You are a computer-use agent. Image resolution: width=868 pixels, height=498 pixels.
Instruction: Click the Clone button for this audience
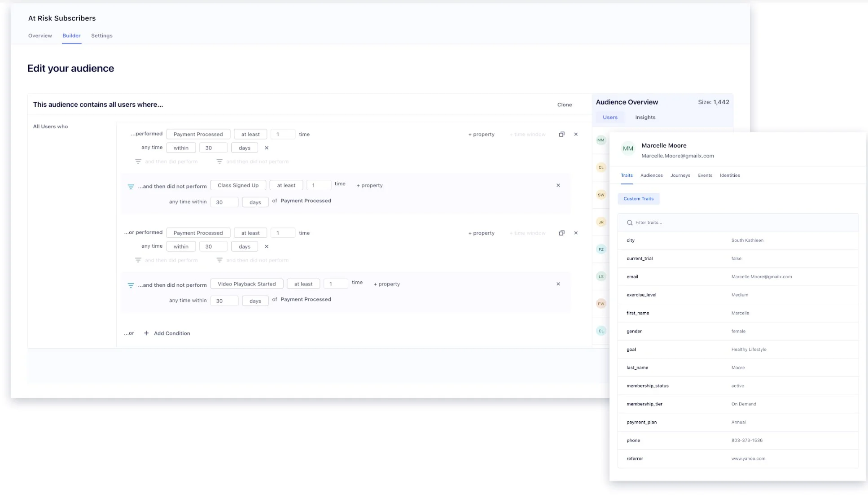pyautogui.click(x=565, y=104)
